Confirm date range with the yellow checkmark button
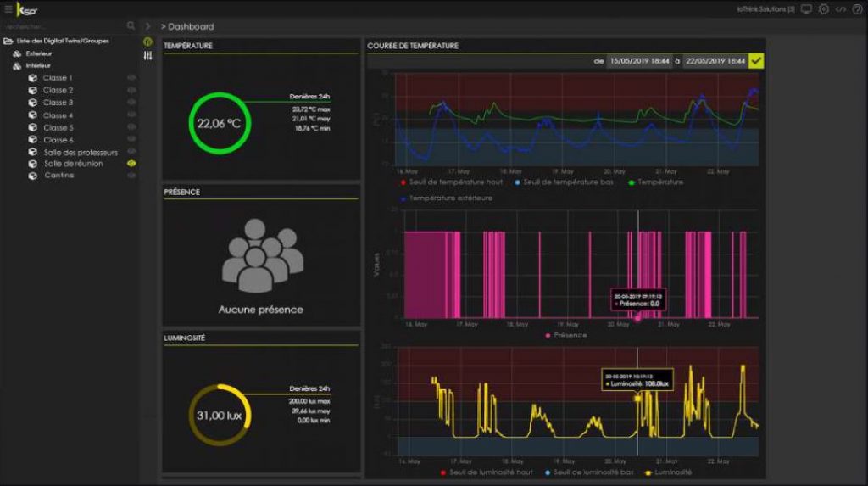The height and width of the screenshot is (486, 868). tap(757, 61)
